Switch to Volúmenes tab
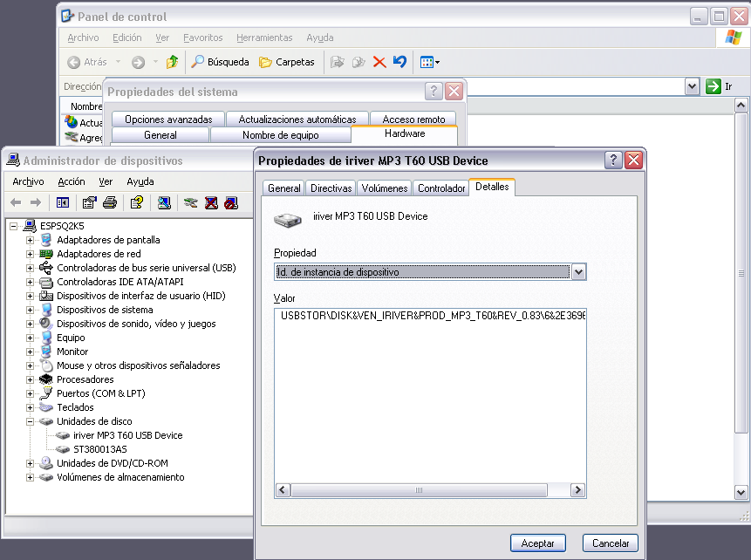Image resolution: width=751 pixels, height=560 pixels. [385, 188]
